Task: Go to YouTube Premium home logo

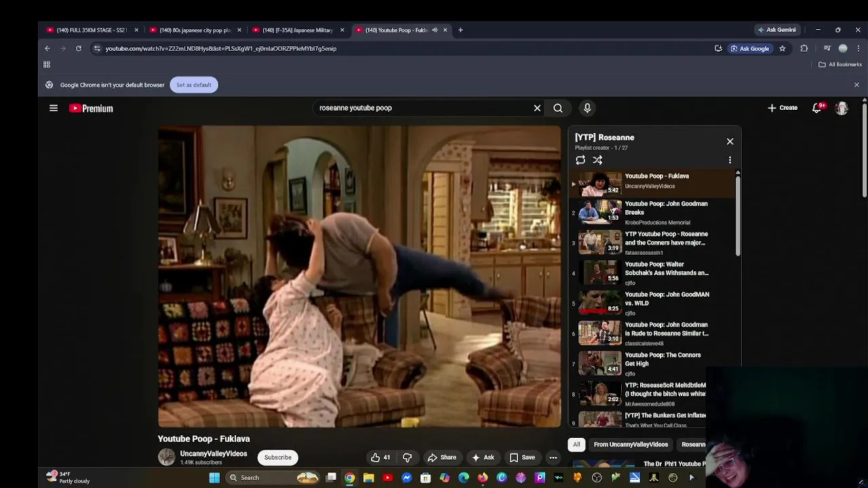Action: (91, 108)
